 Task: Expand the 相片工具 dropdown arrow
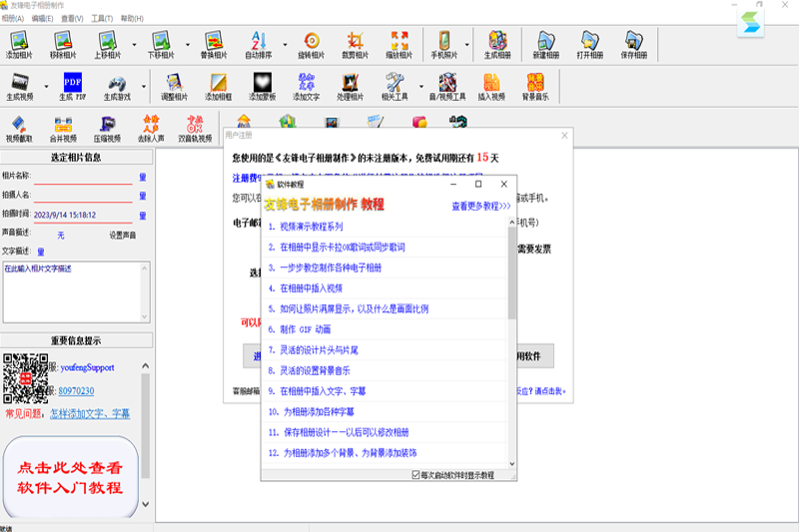[x=420, y=87]
